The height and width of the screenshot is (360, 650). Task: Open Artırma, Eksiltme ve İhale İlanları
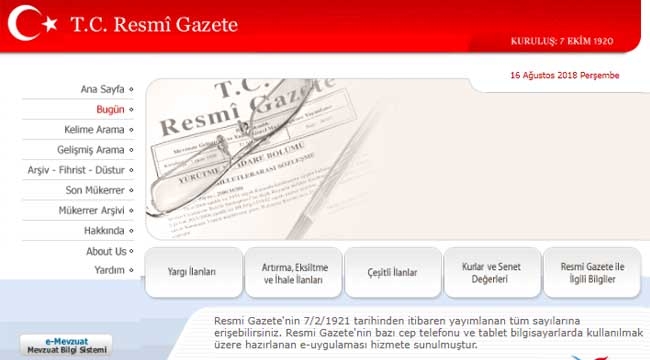coord(293,272)
